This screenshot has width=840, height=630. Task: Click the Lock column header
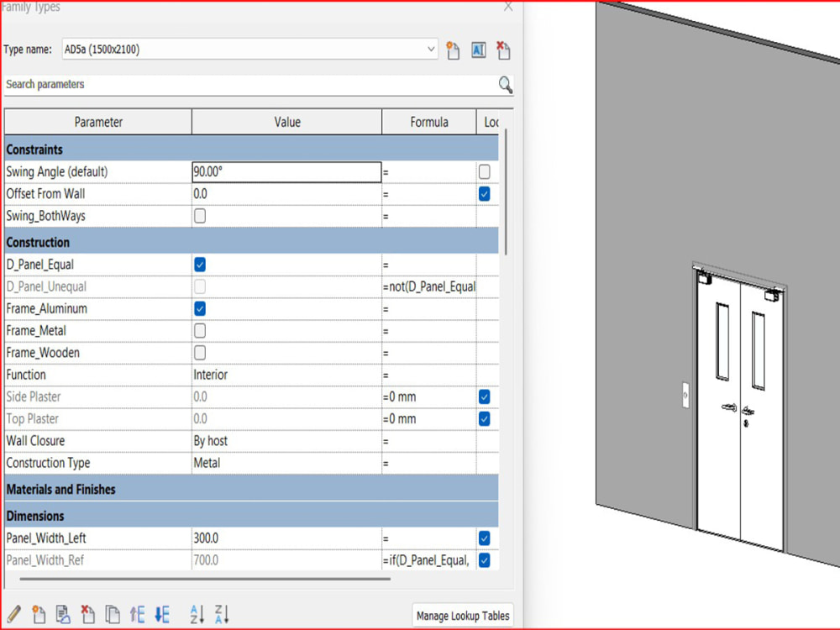point(488,122)
